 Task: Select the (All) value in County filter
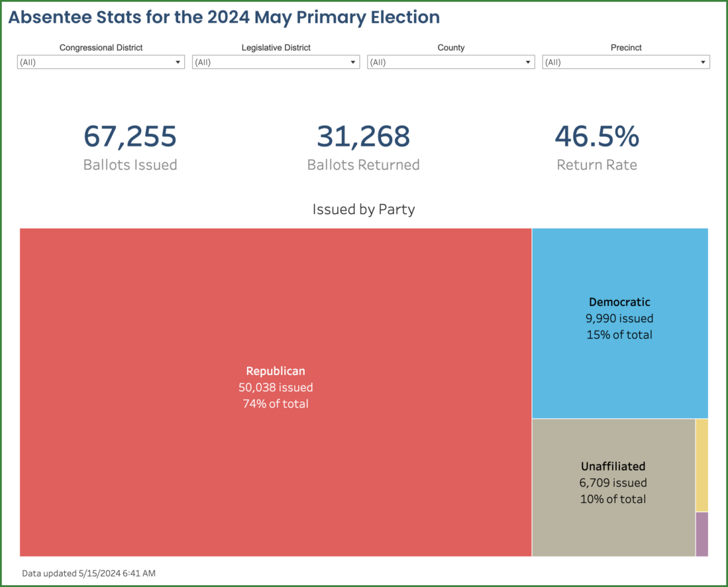pos(437,62)
